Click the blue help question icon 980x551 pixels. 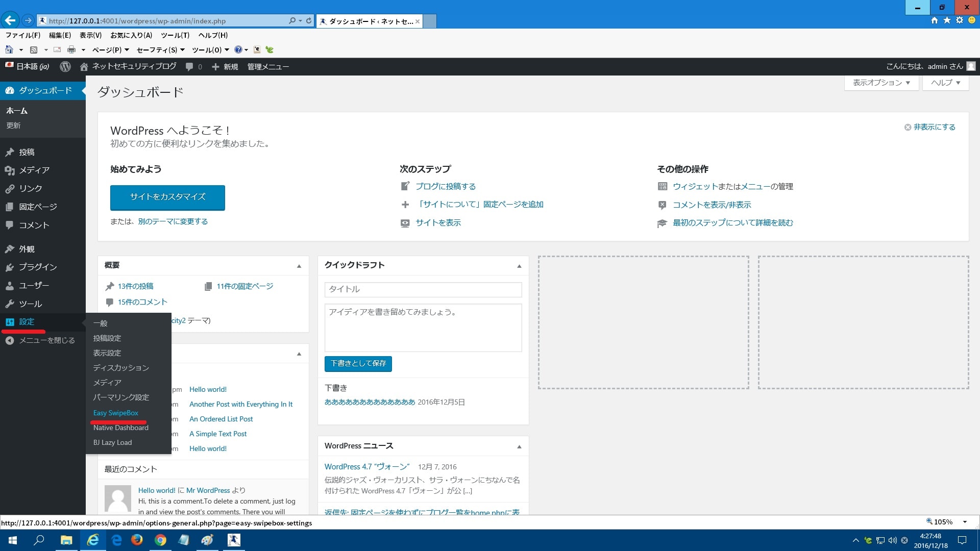(x=238, y=49)
